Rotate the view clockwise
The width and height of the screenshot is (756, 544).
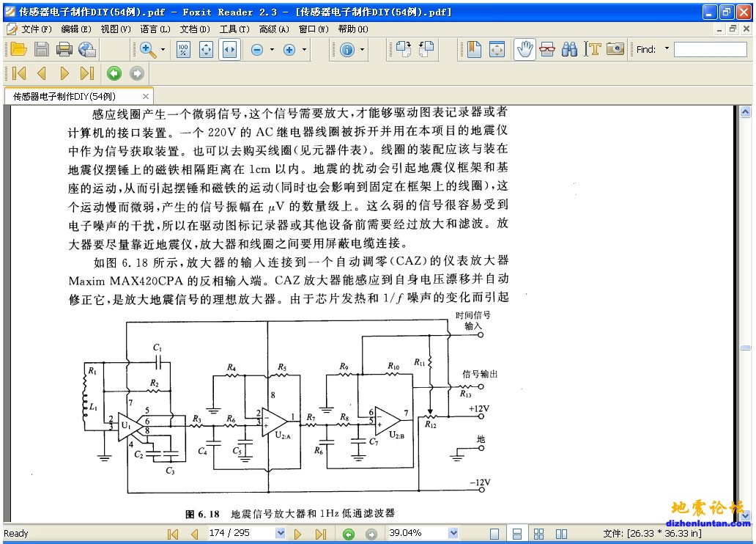click(x=403, y=49)
